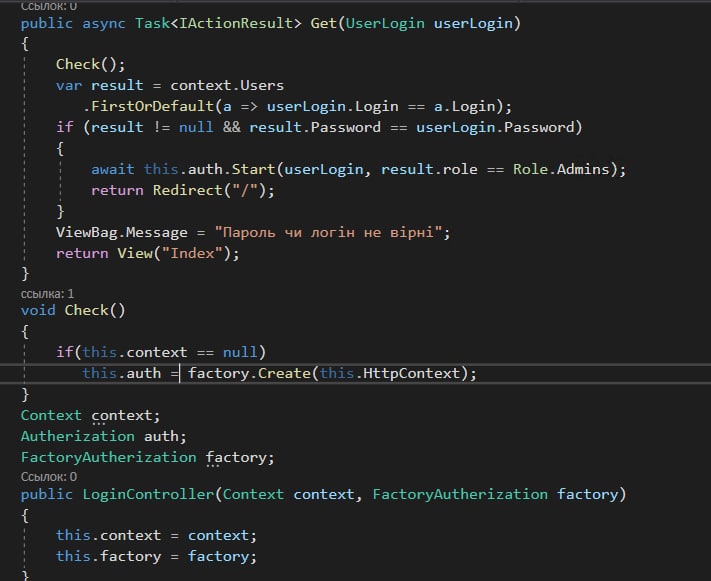The image size is (711, 581).
Task: Click the "LoginController" constructor name
Action: [x=148, y=494]
